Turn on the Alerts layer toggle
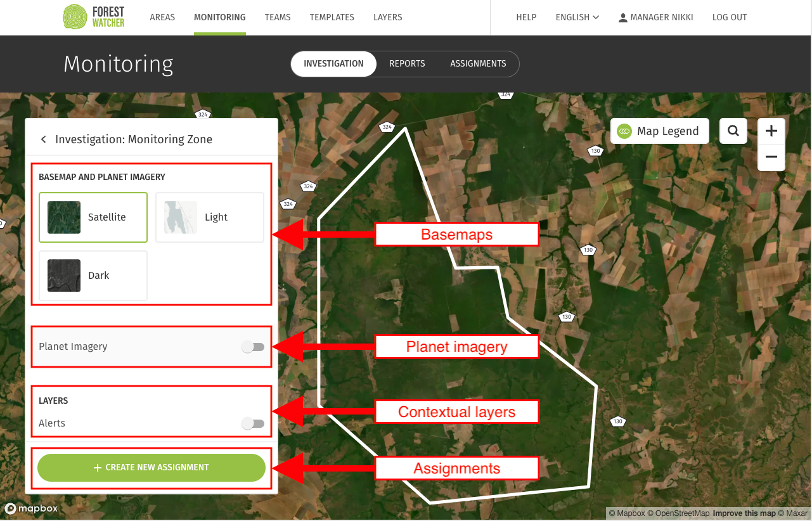This screenshot has height=521, width=812. coord(253,423)
